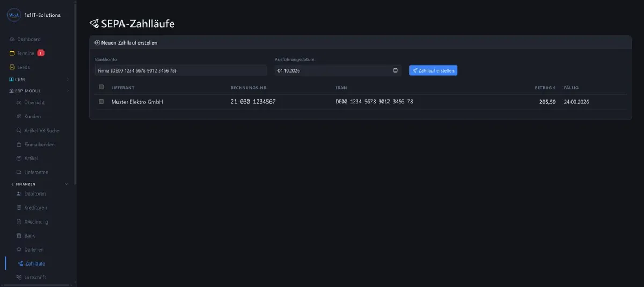Click the FÄLLIG column header
The width and height of the screenshot is (644, 287).
point(571,87)
